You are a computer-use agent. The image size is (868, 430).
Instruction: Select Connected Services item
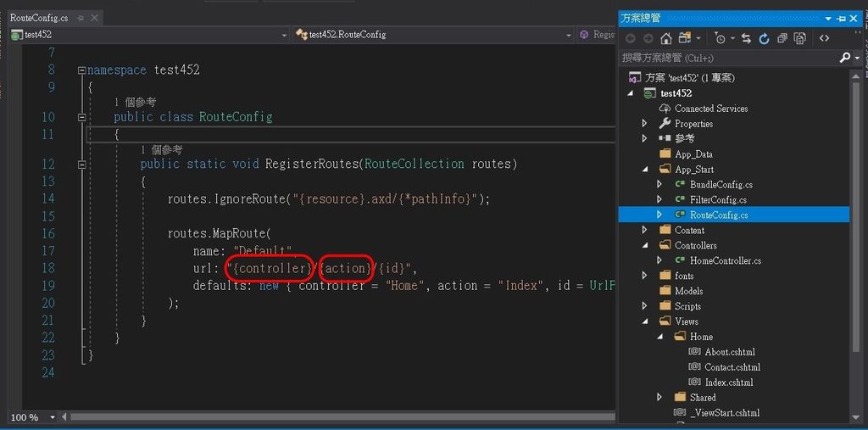click(711, 109)
